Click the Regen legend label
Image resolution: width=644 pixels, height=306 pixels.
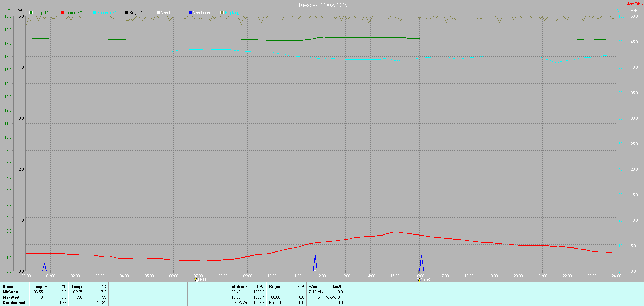pos(136,13)
